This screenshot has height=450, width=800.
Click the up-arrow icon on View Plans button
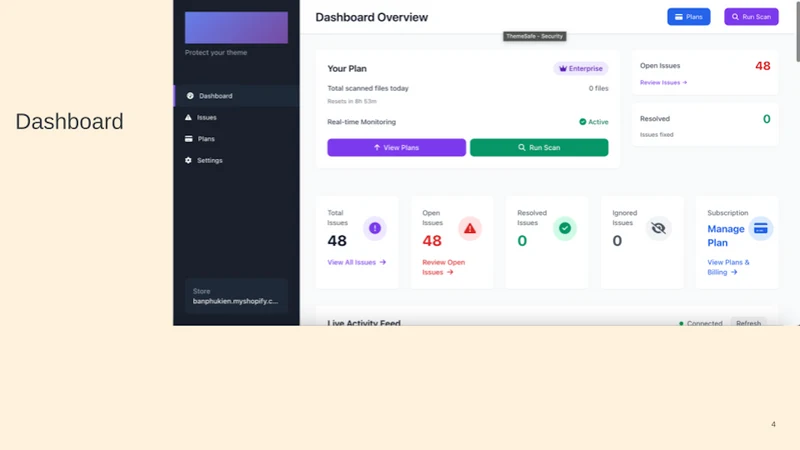coord(377,147)
